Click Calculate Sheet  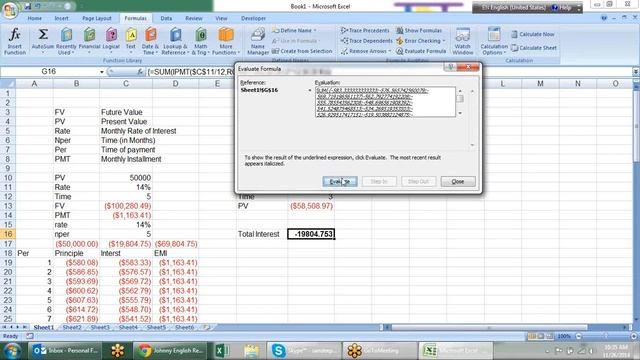tap(534, 48)
